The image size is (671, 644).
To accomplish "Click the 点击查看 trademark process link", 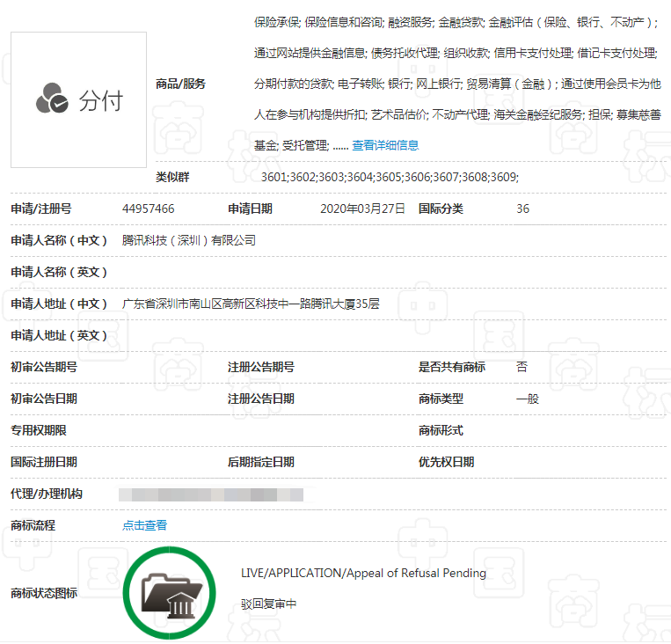I will [x=144, y=525].
